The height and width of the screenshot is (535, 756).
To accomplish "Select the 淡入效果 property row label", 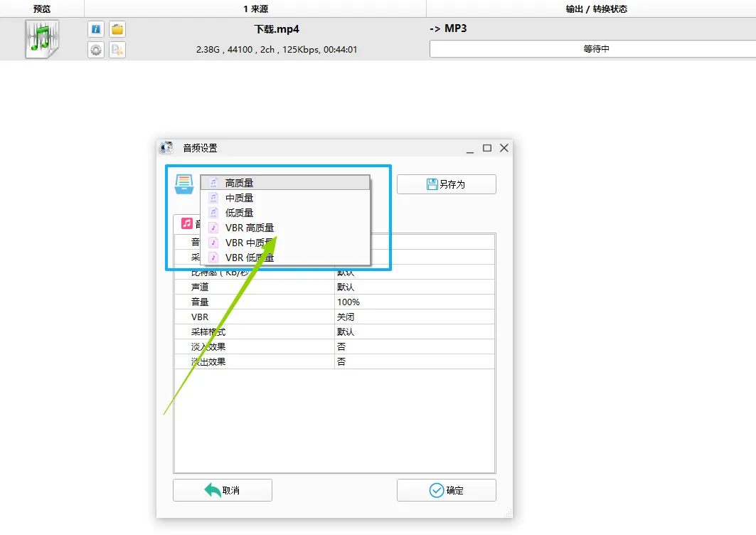I will [208, 347].
